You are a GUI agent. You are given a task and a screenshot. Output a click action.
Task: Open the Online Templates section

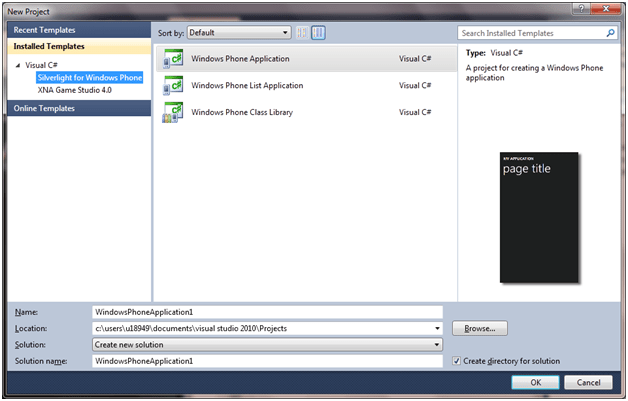coord(46,108)
